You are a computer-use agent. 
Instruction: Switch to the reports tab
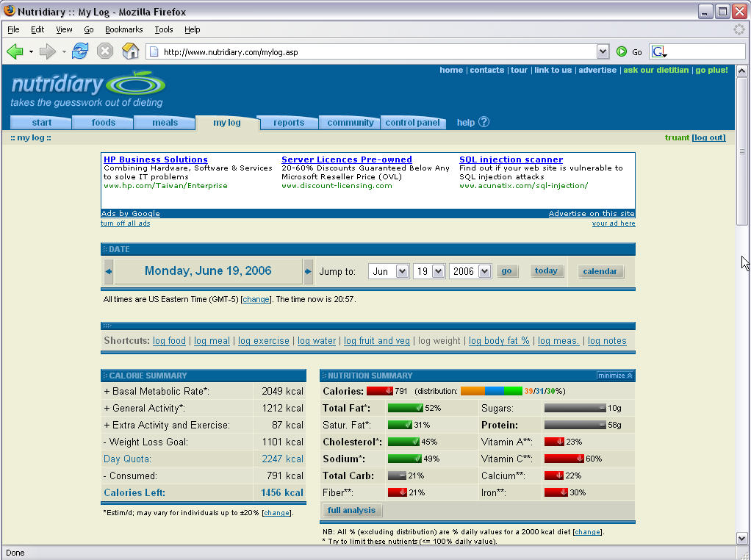288,123
